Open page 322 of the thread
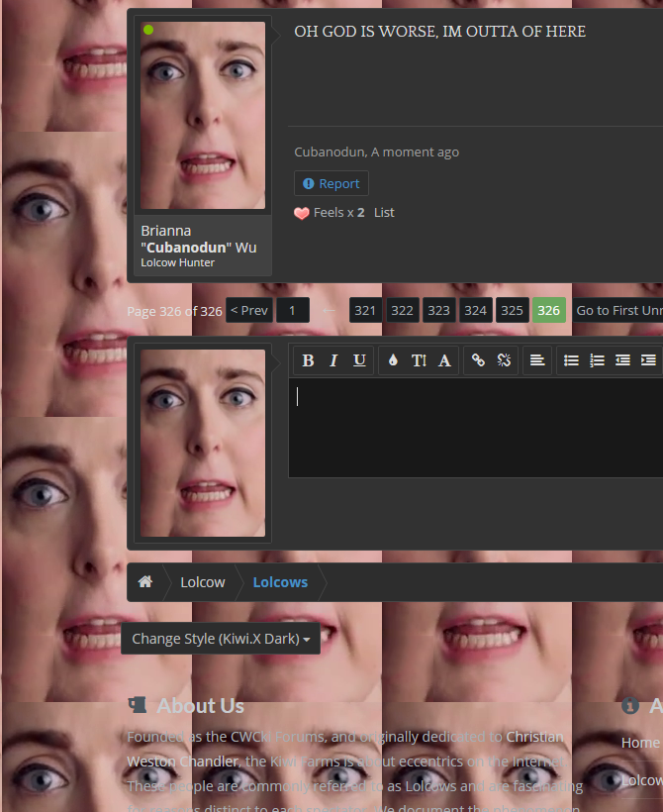This screenshot has height=812, width=663. pos(402,310)
